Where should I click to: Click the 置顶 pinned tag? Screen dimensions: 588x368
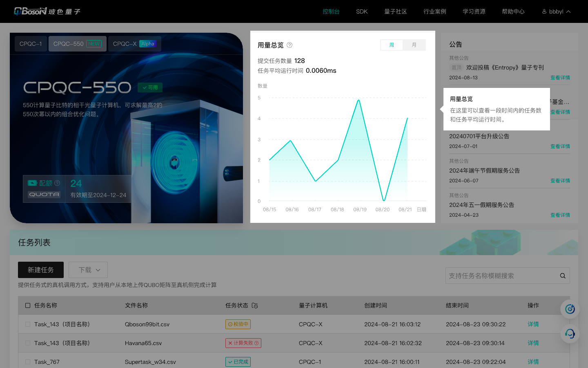click(457, 67)
